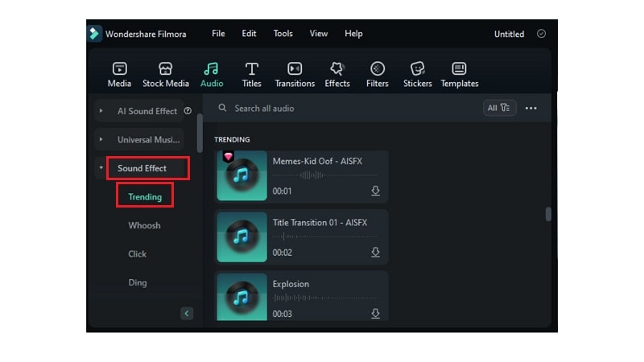Click the Title Transition 01 waveform preview
The width and height of the screenshot is (644, 362).
[x=324, y=237]
